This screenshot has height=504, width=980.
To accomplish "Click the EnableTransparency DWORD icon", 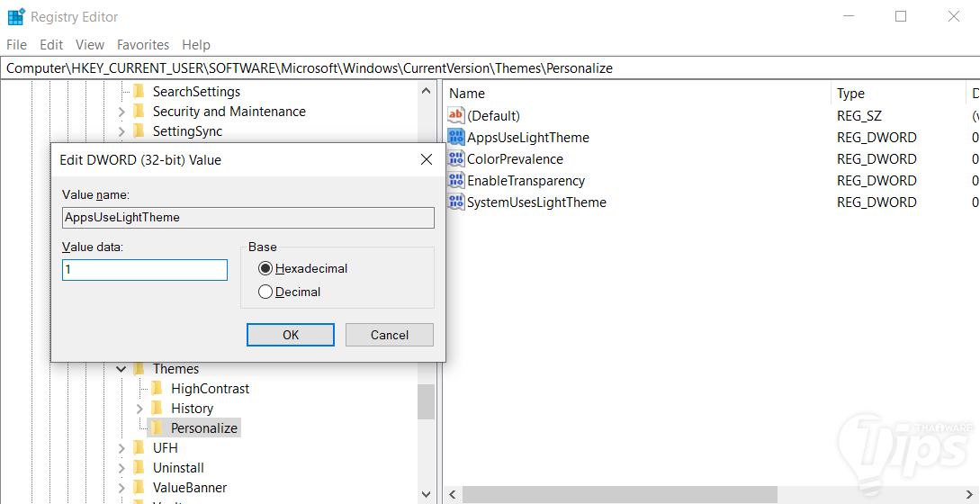I will [457, 180].
